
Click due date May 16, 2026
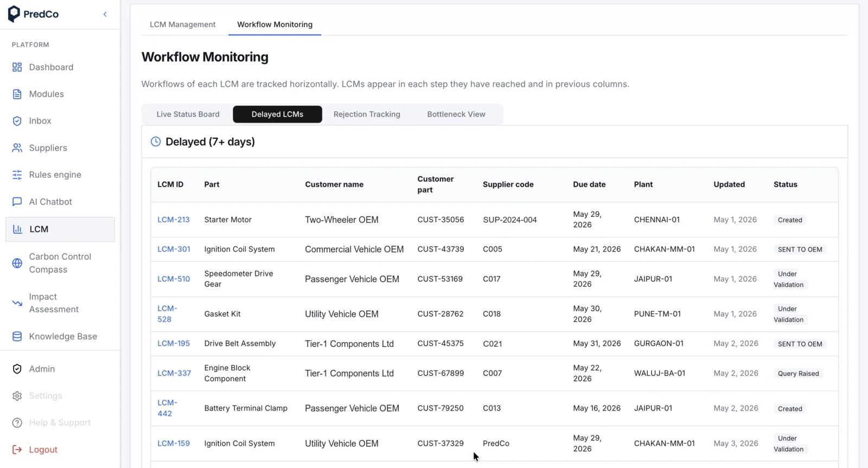pyautogui.click(x=597, y=408)
